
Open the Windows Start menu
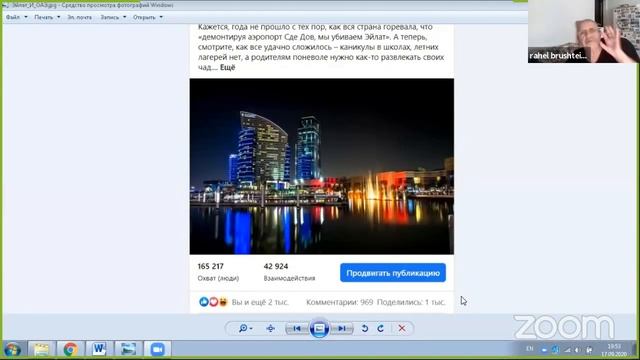point(13,349)
